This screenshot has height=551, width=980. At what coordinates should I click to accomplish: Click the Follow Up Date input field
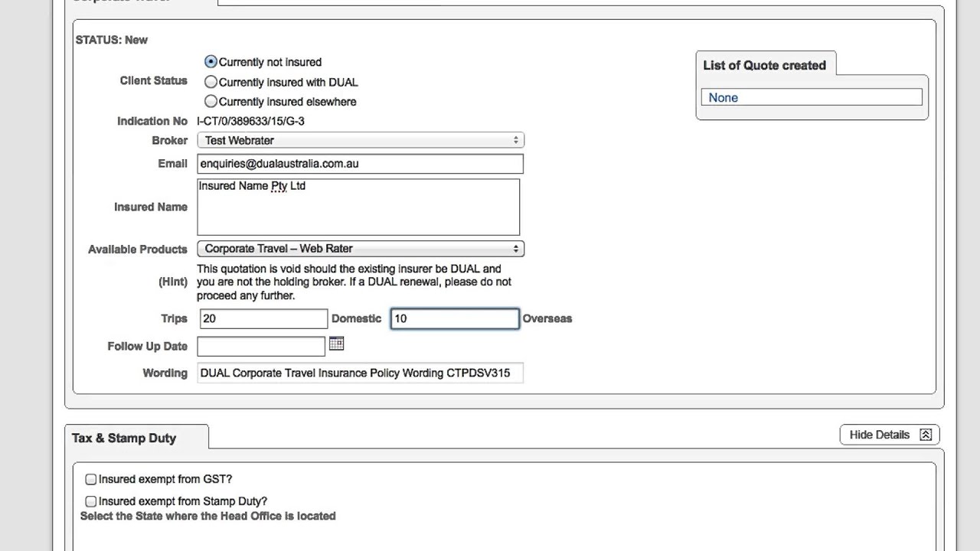point(261,346)
